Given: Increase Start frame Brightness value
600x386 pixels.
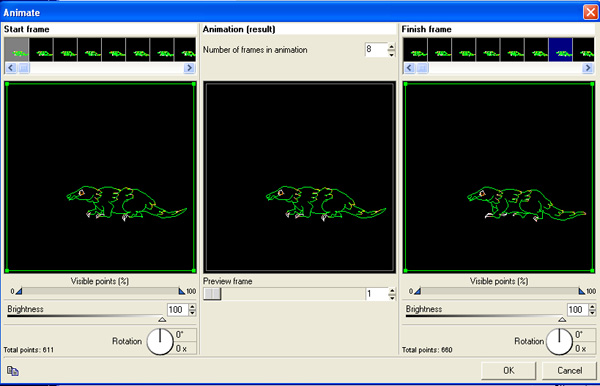Looking at the screenshot, I should point(192,306).
